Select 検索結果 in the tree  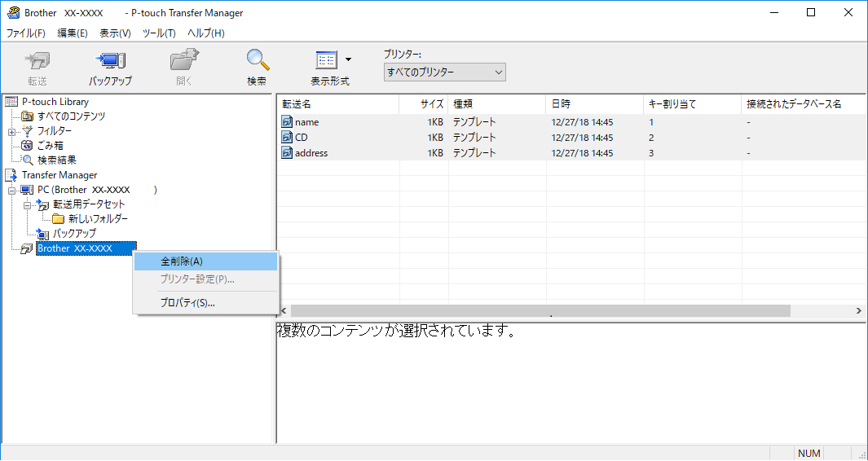(57, 160)
